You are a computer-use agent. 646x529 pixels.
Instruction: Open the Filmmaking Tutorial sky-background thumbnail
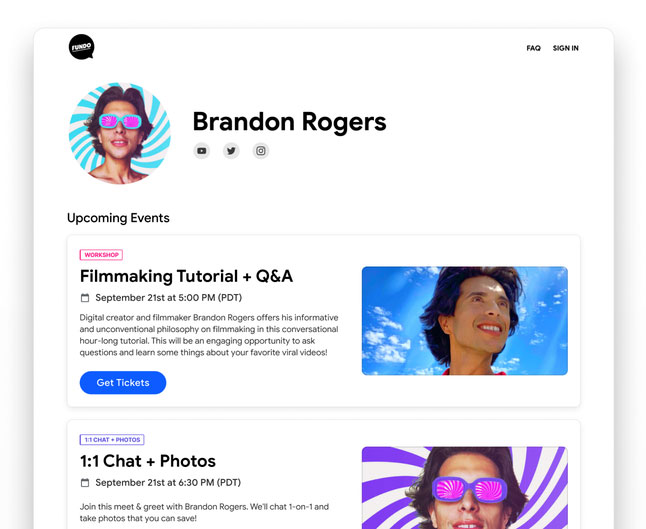point(465,321)
